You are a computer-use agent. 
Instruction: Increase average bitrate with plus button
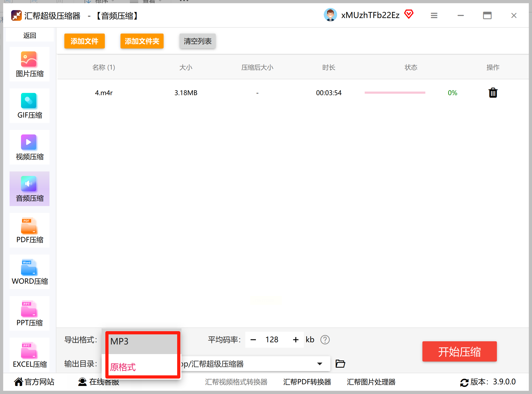click(296, 340)
